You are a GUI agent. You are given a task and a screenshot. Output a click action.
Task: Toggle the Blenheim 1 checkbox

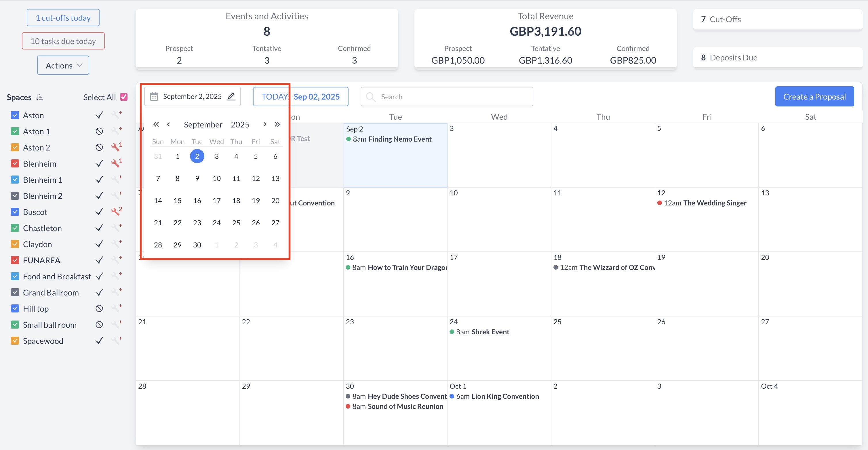15,180
